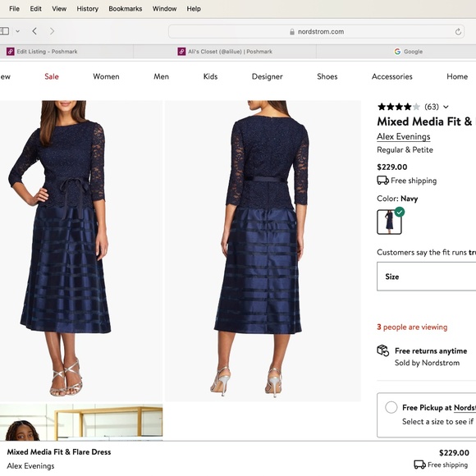
Task: Switch to Edit Listing - Poshmark tab
Action: [x=66, y=52]
